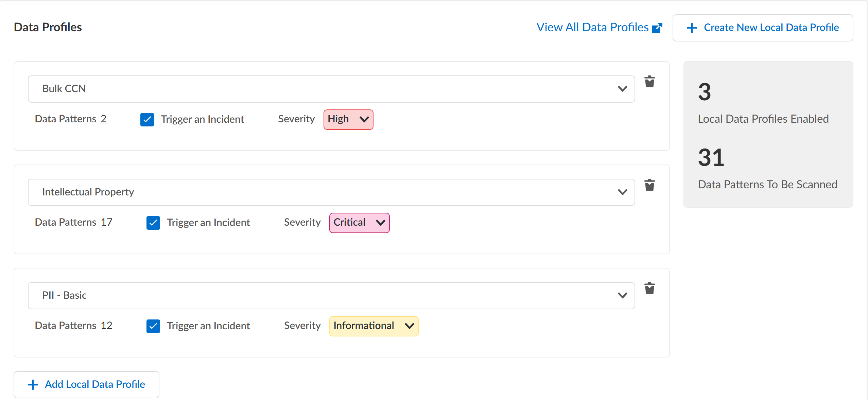868x400 pixels.
Task: Open View All Data Profiles link
Action: click(x=592, y=27)
